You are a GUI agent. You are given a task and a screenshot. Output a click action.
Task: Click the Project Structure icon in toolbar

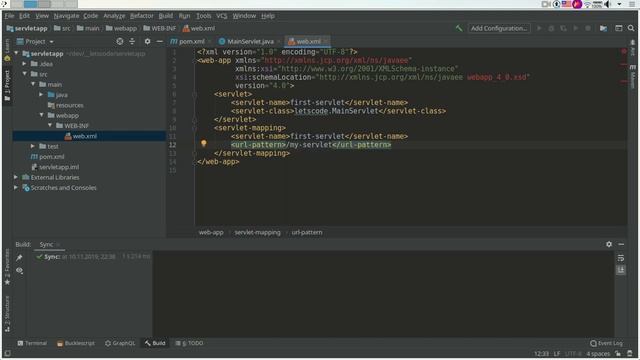point(603,28)
